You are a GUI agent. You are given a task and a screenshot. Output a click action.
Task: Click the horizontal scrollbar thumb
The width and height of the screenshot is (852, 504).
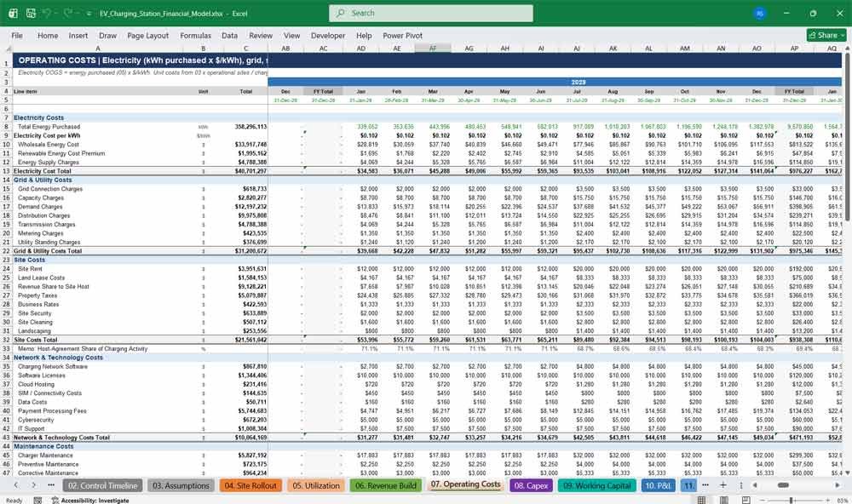[x=783, y=485]
